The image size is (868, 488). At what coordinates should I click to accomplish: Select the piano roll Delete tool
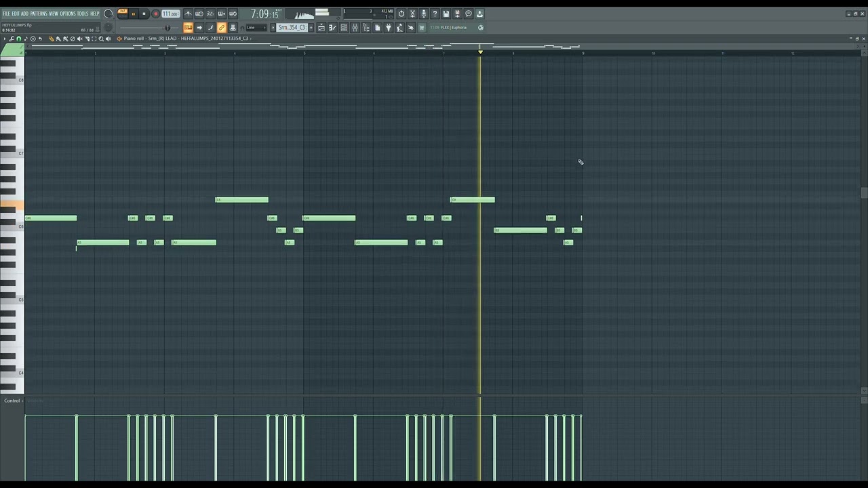click(x=73, y=39)
